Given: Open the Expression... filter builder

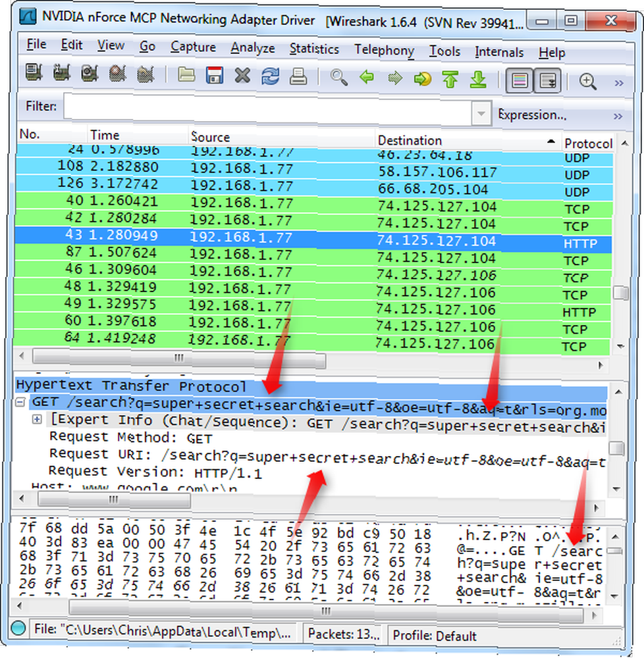Looking at the screenshot, I should pyautogui.click(x=532, y=114).
